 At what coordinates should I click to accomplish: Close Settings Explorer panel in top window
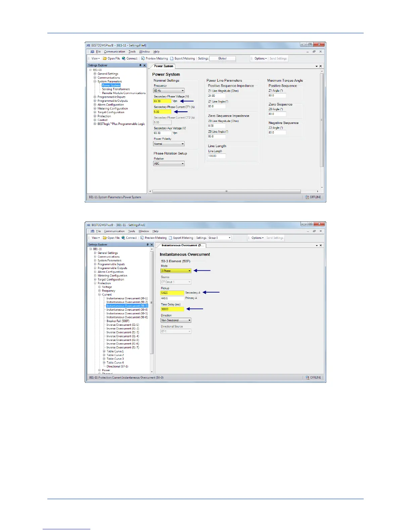(x=145, y=65)
